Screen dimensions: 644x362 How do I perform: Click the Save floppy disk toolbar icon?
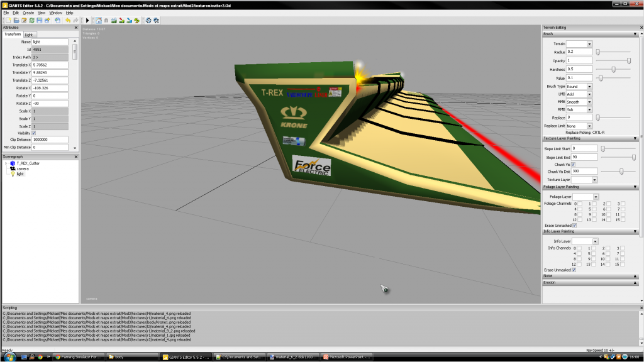(x=40, y=20)
